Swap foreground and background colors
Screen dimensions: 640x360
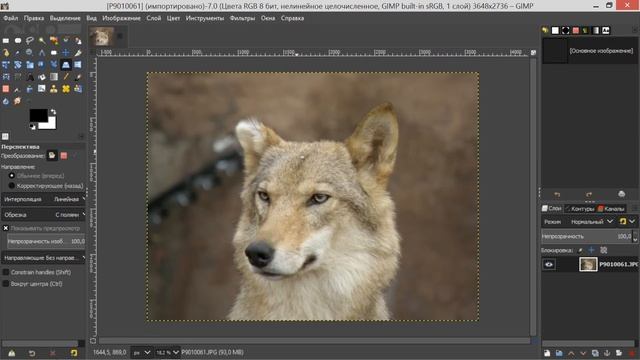click(53, 112)
